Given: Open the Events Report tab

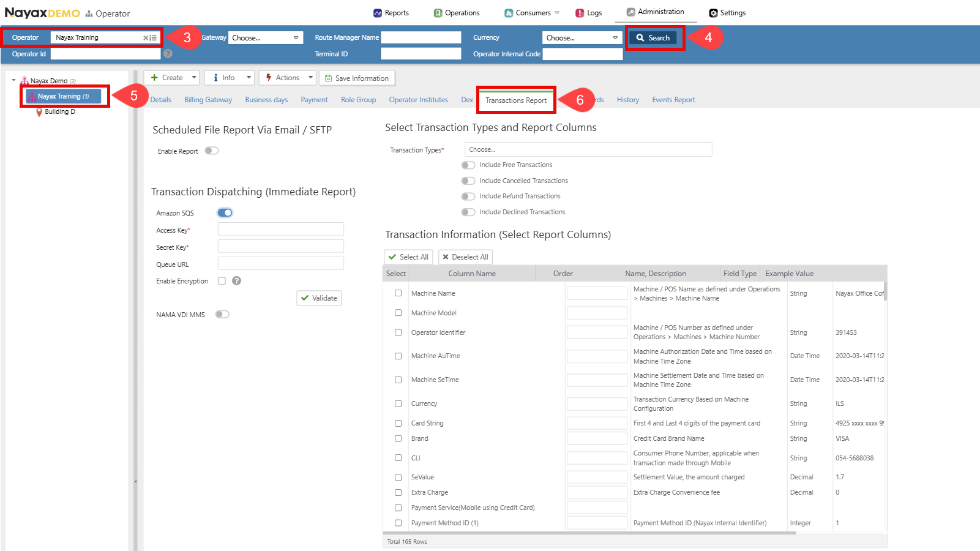Looking at the screenshot, I should [x=673, y=100].
